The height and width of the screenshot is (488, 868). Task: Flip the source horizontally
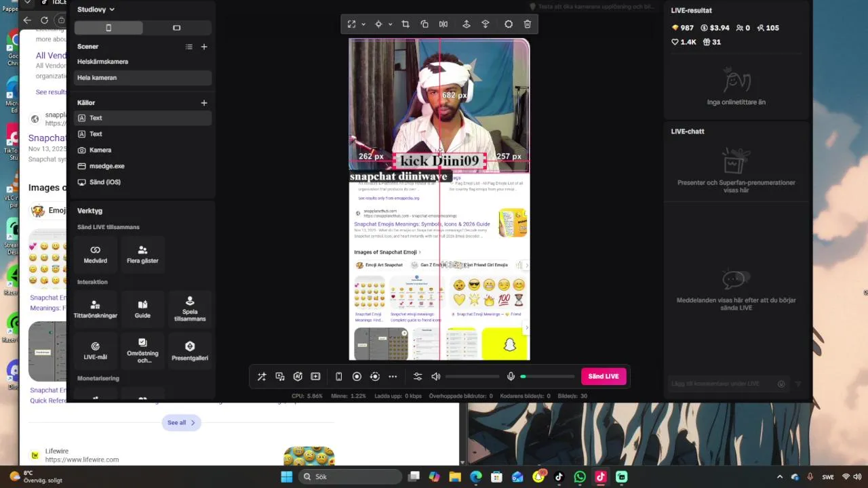443,24
